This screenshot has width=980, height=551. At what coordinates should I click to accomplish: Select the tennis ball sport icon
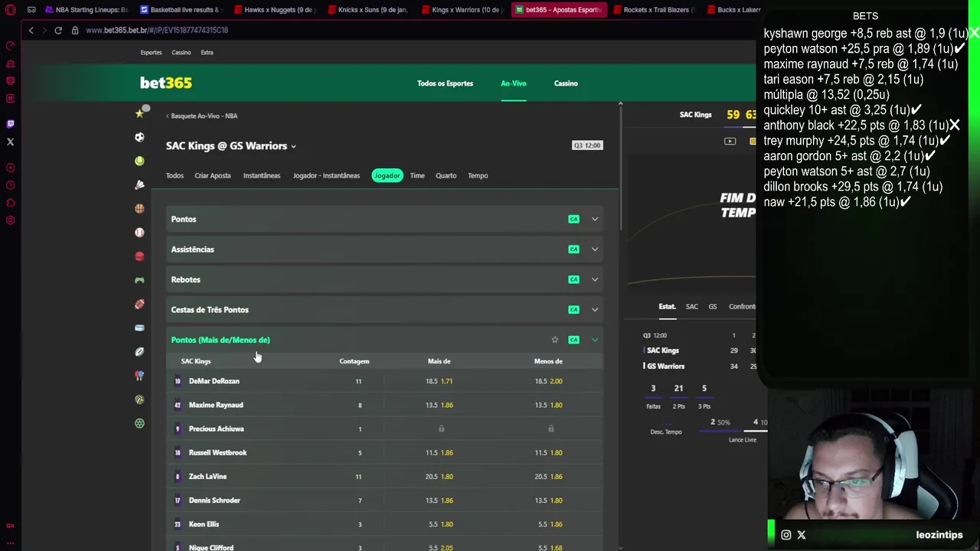coord(139,161)
